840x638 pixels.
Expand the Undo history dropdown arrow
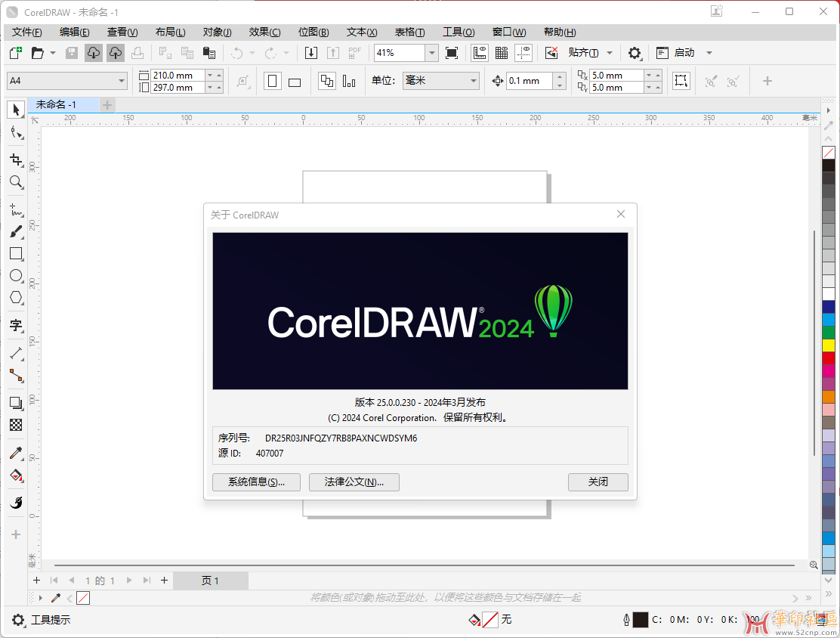click(252, 53)
